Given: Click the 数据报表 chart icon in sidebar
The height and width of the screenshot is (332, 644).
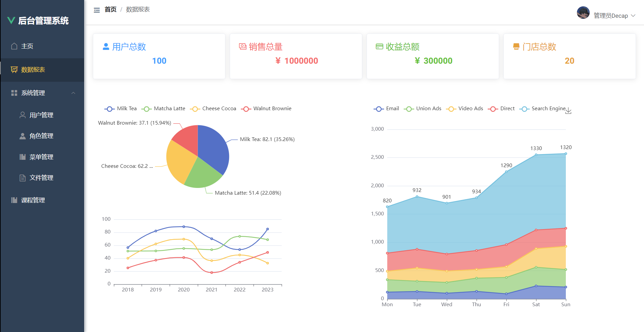Looking at the screenshot, I should tap(14, 70).
